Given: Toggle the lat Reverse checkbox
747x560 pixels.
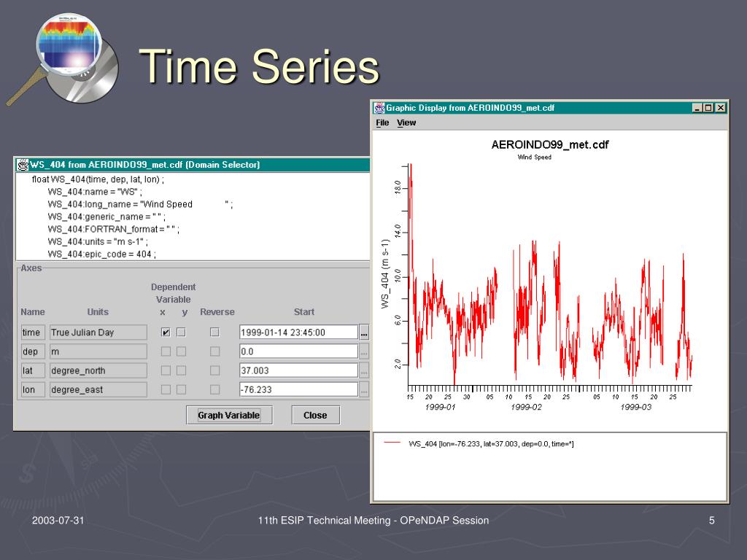Looking at the screenshot, I should (x=215, y=370).
